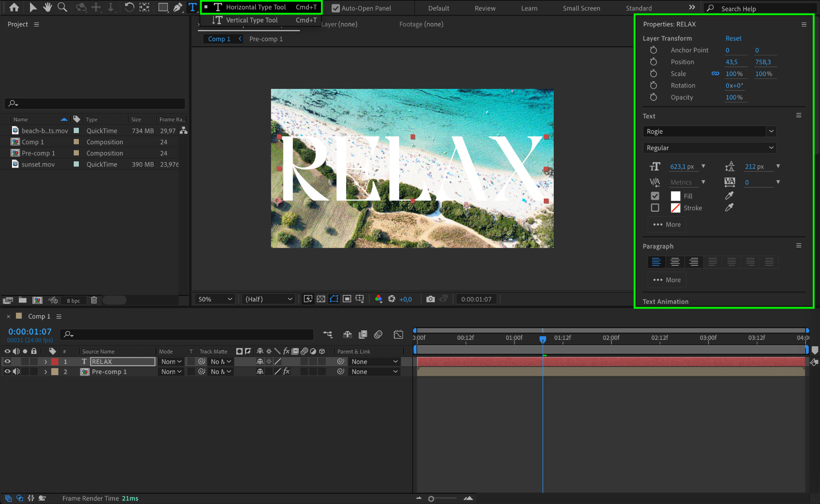Toggle transparency grid in viewer

321,299
